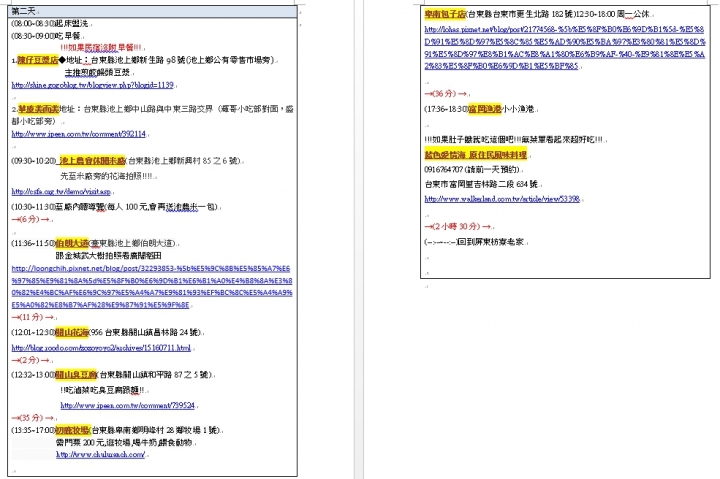Open the csfa.org.tw demo visit link

(61, 192)
